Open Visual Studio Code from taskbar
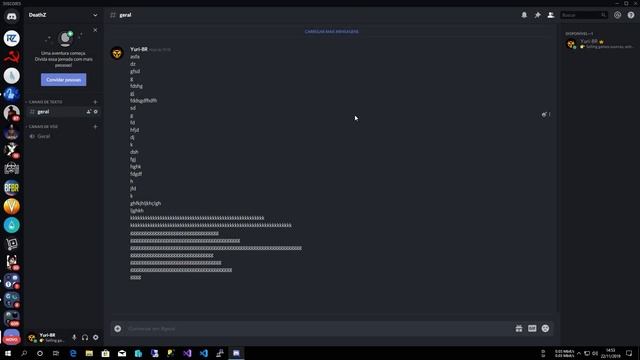Image resolution: width=640 pixels, height=360 pixels. (x=203, y=353)
